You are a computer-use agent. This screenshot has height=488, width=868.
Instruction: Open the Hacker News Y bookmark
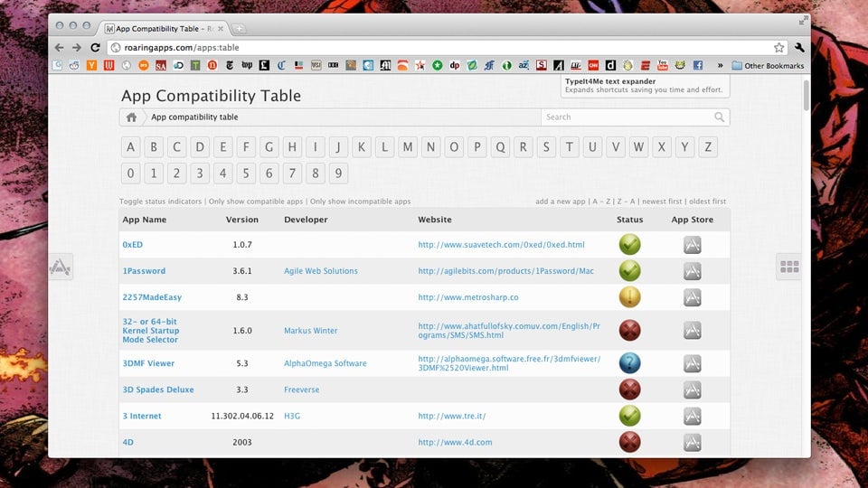coord(91,65)
